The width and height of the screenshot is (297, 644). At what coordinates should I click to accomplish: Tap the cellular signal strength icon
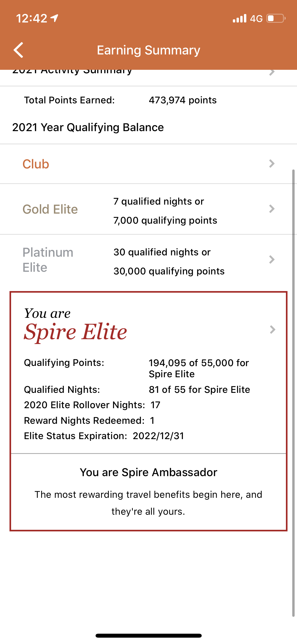(x=239, y=19)
